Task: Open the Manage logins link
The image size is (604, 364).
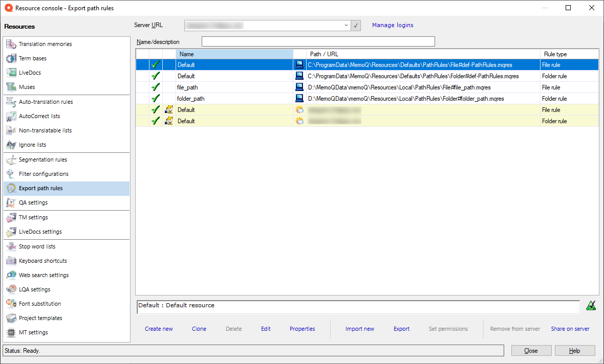Action: point(393,25)
